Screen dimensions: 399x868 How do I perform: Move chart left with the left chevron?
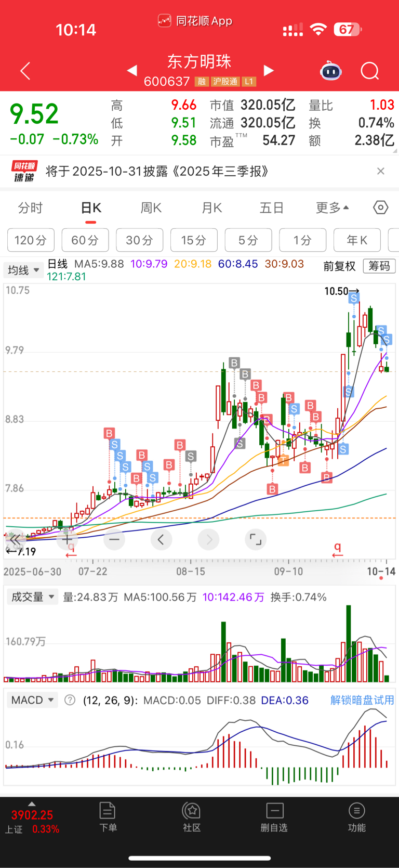pos(161,539)
